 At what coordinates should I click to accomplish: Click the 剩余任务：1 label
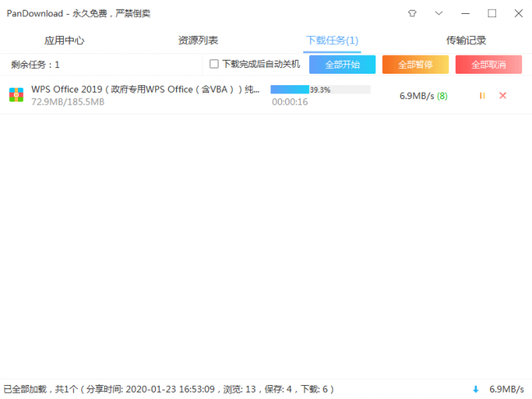(35, 65)
